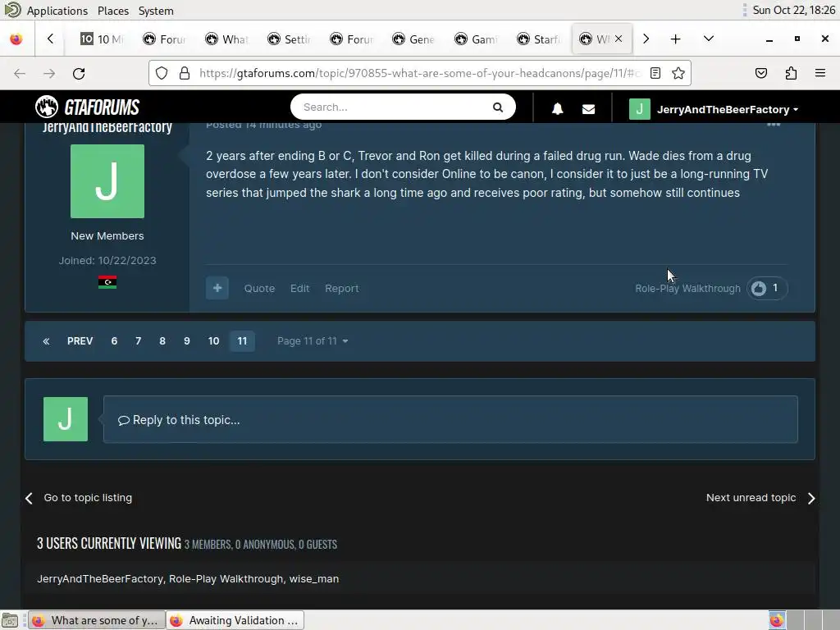The height and width of the screenshot is (630, 840).
Task: Go back in browser history
Action: pos(20,73)
